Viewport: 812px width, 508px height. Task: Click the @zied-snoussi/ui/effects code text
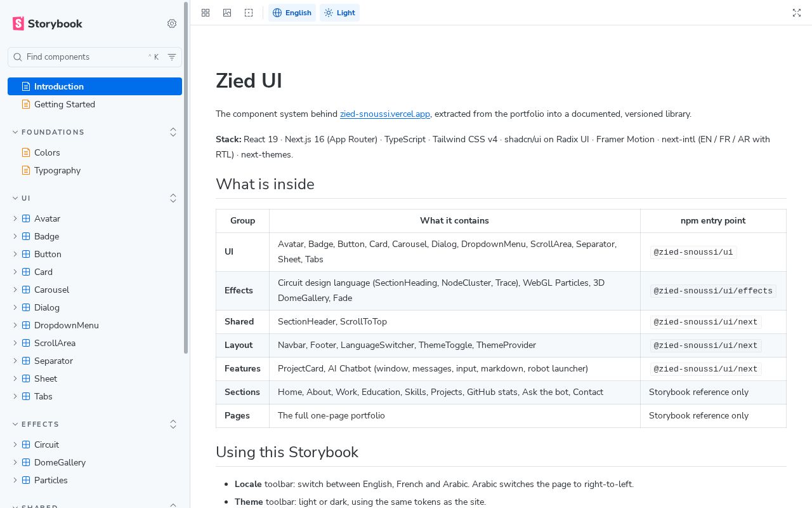713,291
